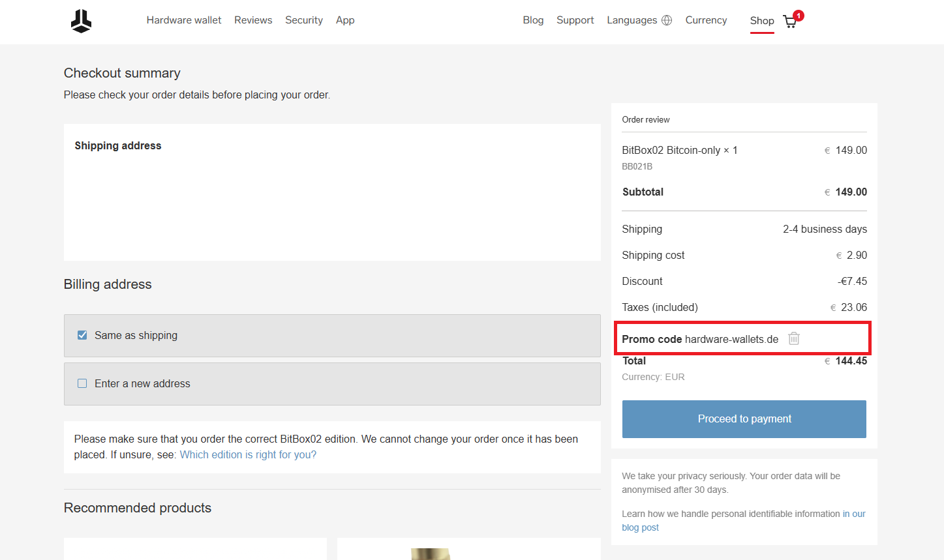Screen dimensions: 944x560
Task: Open the Languages globe icon
Action: (x=666, y=20)
